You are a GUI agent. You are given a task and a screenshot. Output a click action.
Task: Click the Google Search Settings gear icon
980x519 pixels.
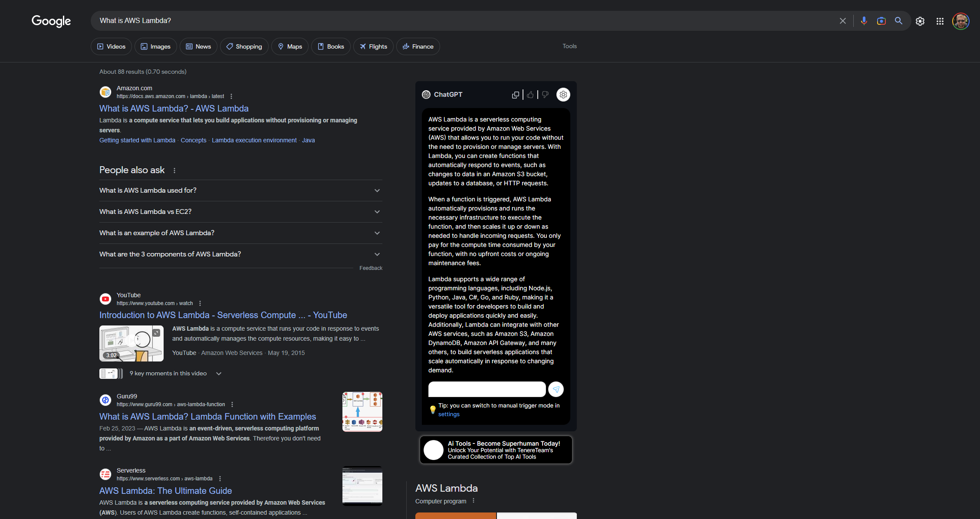click(x=920, y=20)
